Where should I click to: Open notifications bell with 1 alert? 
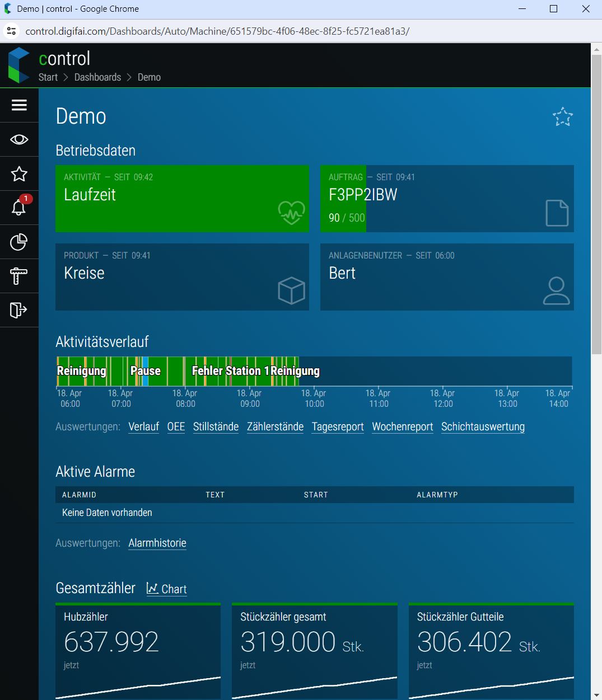19,208
